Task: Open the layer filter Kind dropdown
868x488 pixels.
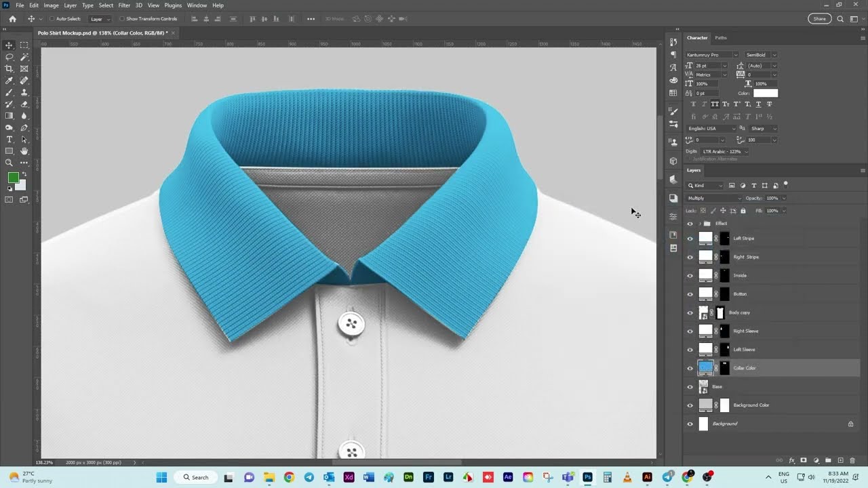Action: [705, 185]
